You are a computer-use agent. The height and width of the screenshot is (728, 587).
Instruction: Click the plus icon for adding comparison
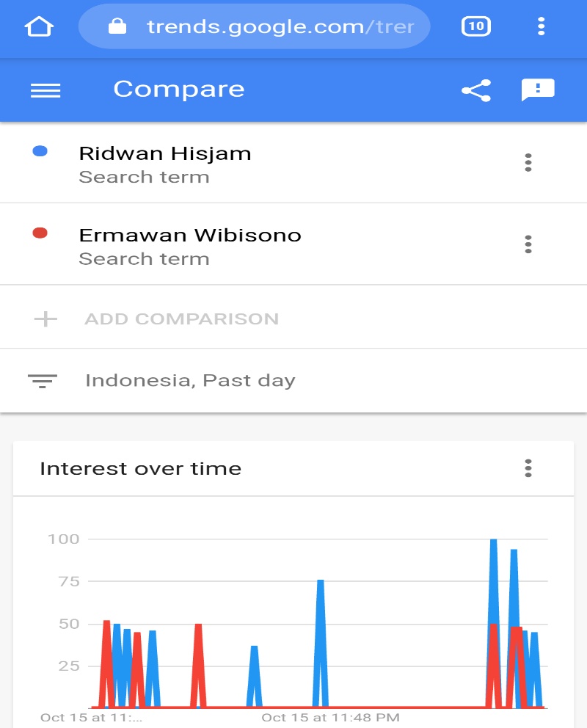coord(45,318)
